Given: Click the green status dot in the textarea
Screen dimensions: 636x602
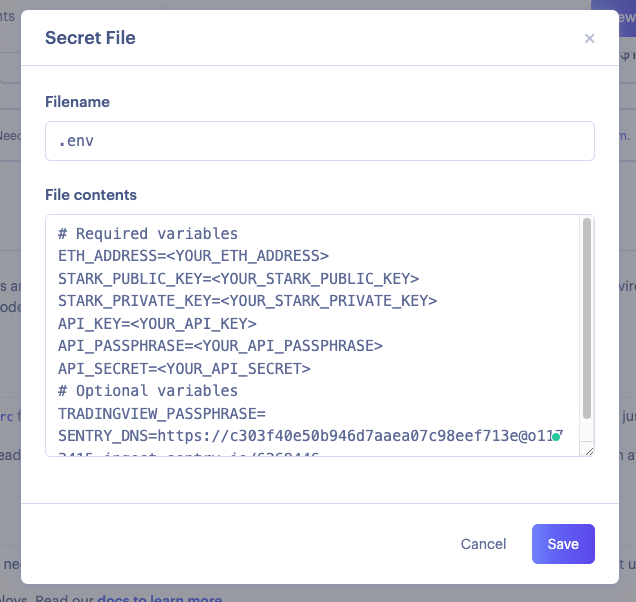Looking at the screenshot, I should 556,436.
